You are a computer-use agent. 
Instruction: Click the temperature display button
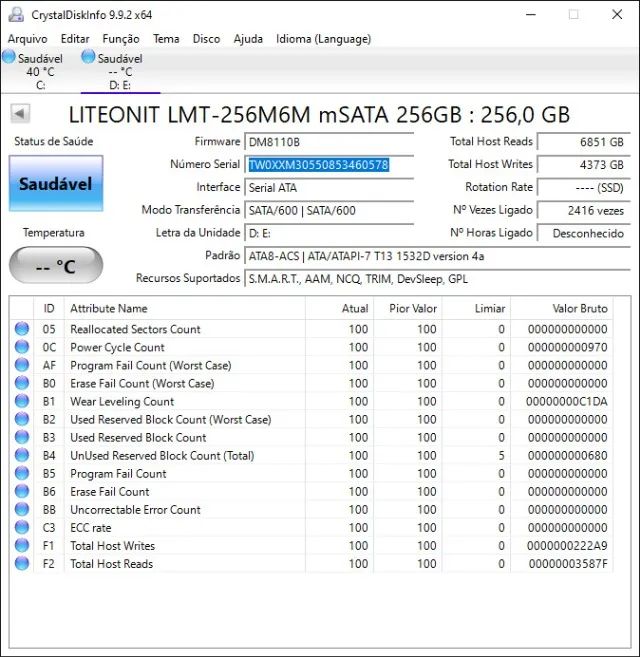click(x=56, y=265)
